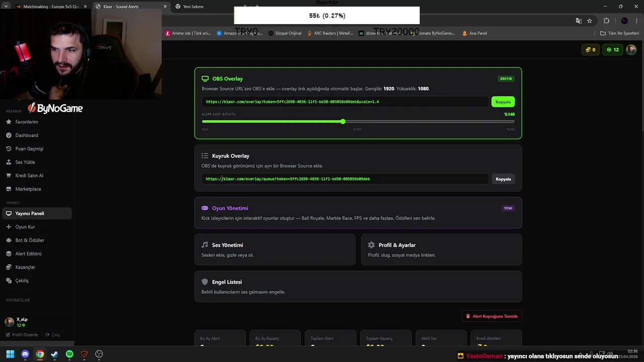The width and height of the screenshot is (644, 362).
Task: Open Tüm Yer İşaretleri bookmarks folder
Action: point(620,33)
